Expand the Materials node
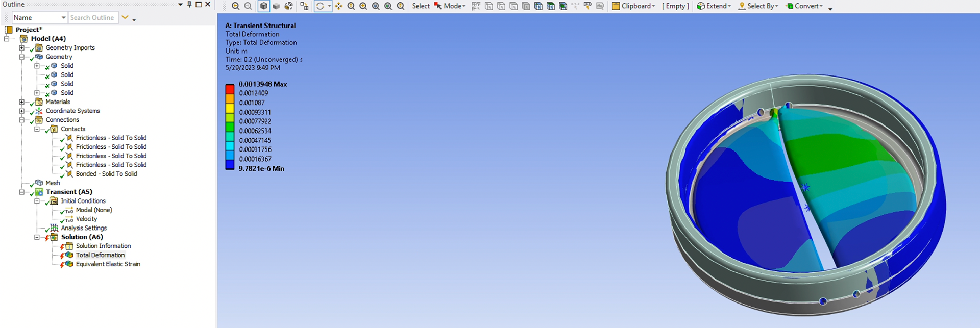The image size is (980, 328). click(22, 102)
